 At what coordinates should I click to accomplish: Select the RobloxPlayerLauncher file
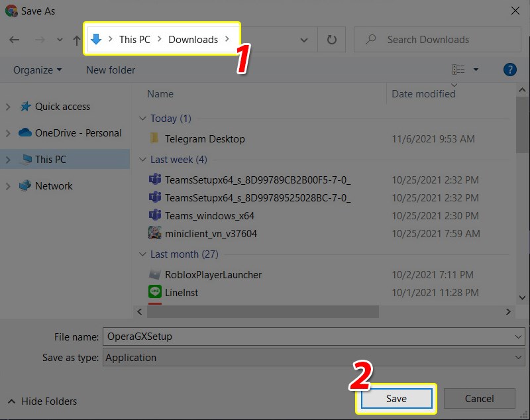pyautogui.click(x=213, y=275)
